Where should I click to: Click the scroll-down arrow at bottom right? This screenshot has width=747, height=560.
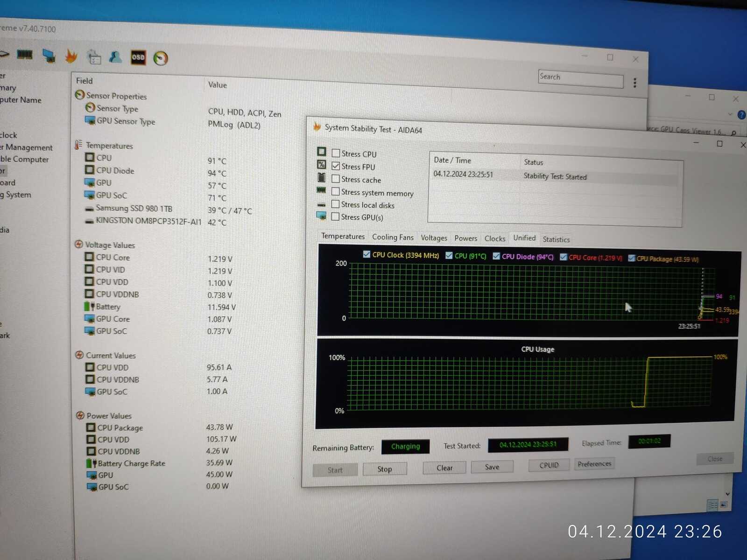(727, 494)
